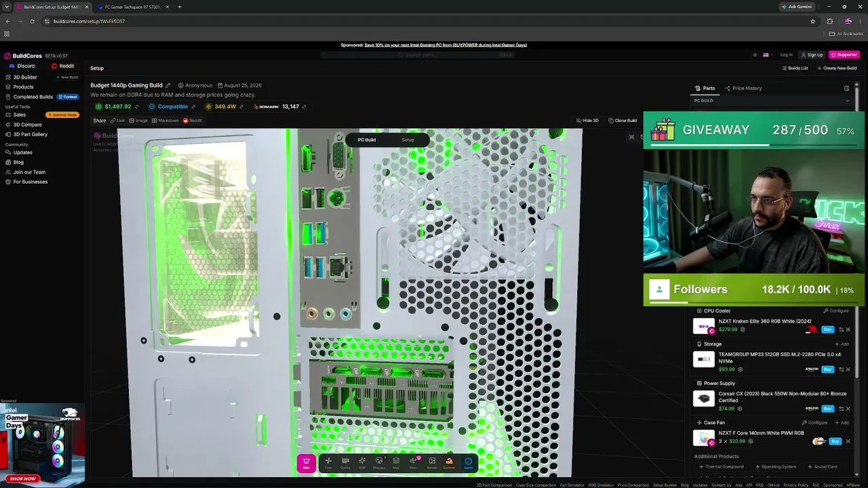
Task: Open Ask Gemini in browser toolbar
Action: tap(797, 7)
